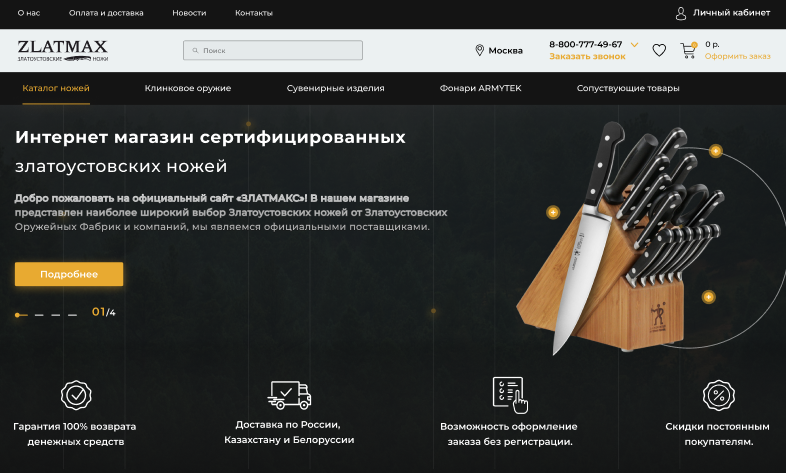Viewport: 786px width, 473px height.
Task: Open the Фонари ARMYTEK category
Action: [x=480, y=88]
